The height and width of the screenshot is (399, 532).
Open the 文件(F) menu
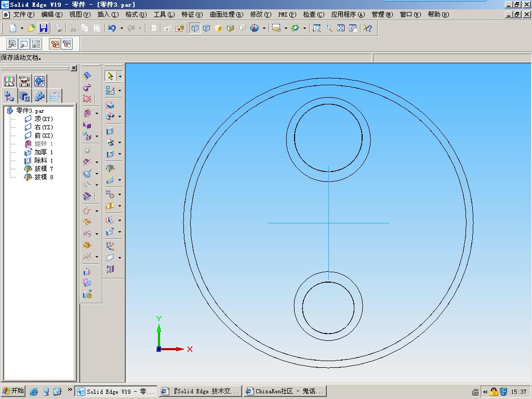(x=24, y=15)
